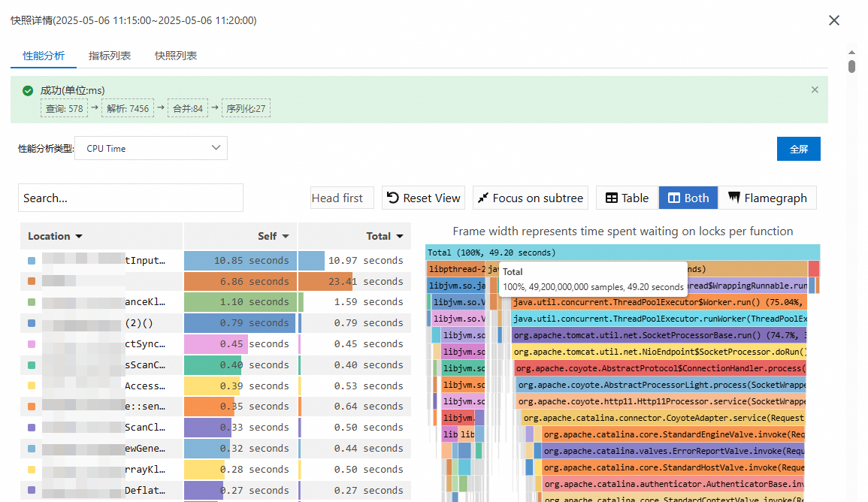The width and height of the screenshot is (868, 502).
Task: Click the 序列化:27 step box
Action: coord(246,108)
